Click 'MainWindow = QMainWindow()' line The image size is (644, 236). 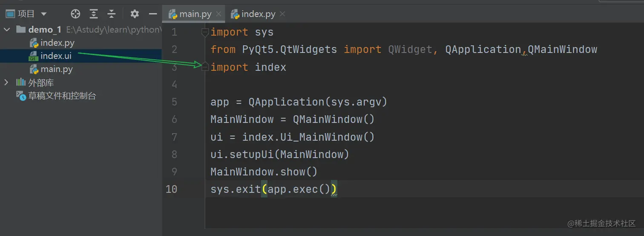pos(293,119)
